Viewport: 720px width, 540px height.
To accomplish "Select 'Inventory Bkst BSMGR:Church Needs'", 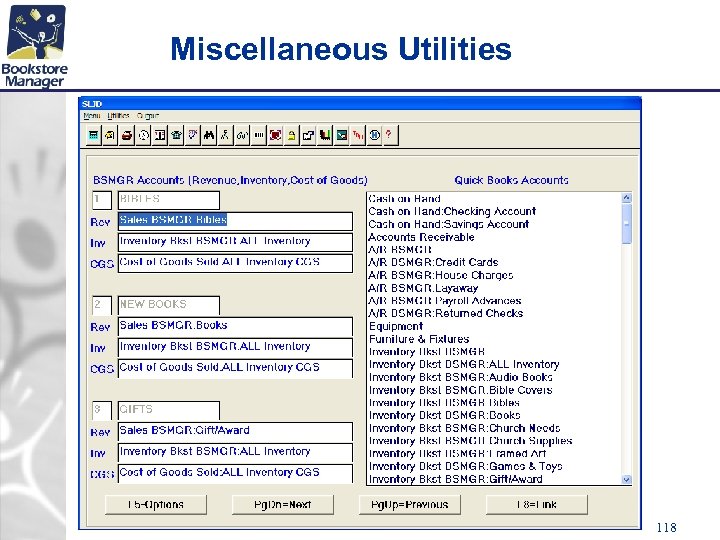I will point(464,428).
